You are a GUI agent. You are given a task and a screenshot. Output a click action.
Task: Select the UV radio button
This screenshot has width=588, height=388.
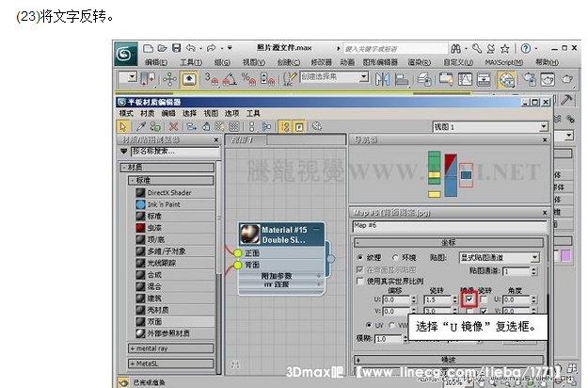coord(370,325)
